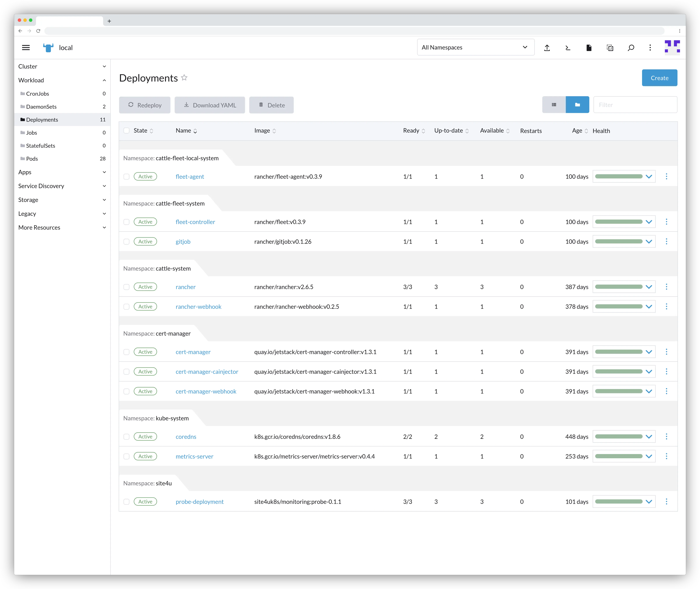Open the All Namespaces dropdown

(475, 47)
